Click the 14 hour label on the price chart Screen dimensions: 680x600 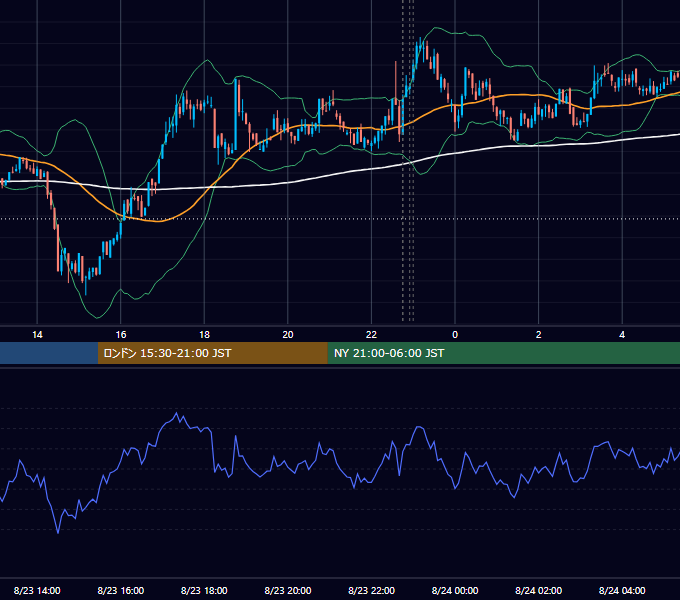(x=37, y=335)
